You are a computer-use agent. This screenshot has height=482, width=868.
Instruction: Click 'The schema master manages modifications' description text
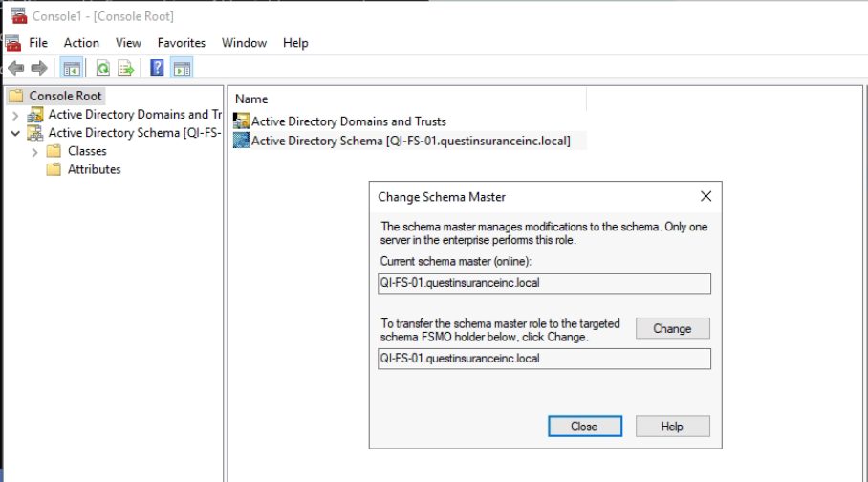pos(544,233)
